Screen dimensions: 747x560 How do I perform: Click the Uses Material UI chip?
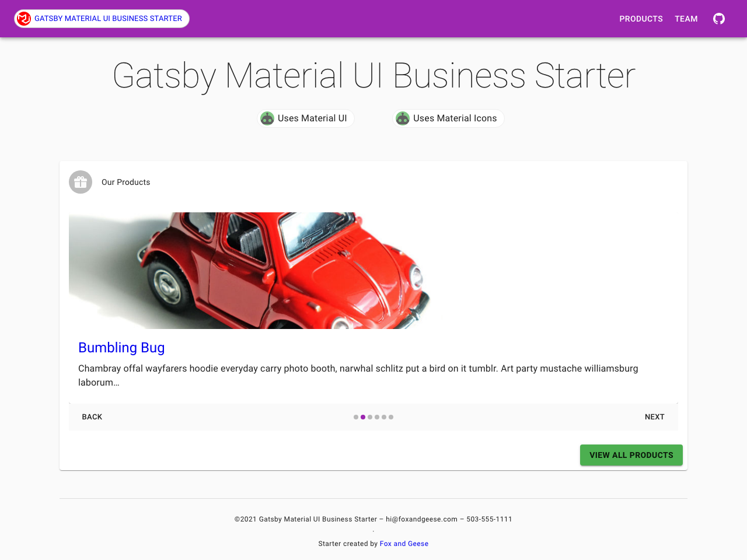(305, 118)
